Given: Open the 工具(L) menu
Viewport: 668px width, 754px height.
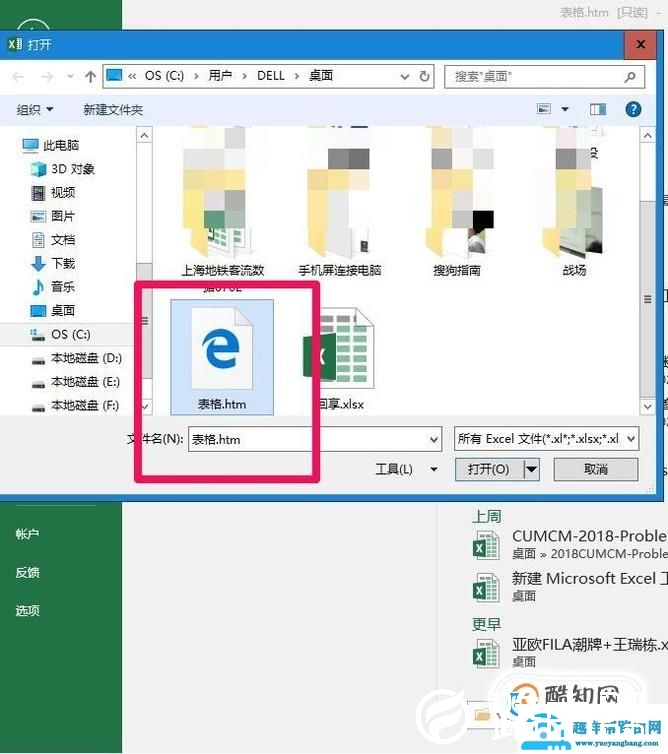Looking at the screenshot, I should (x=406, y=469).
